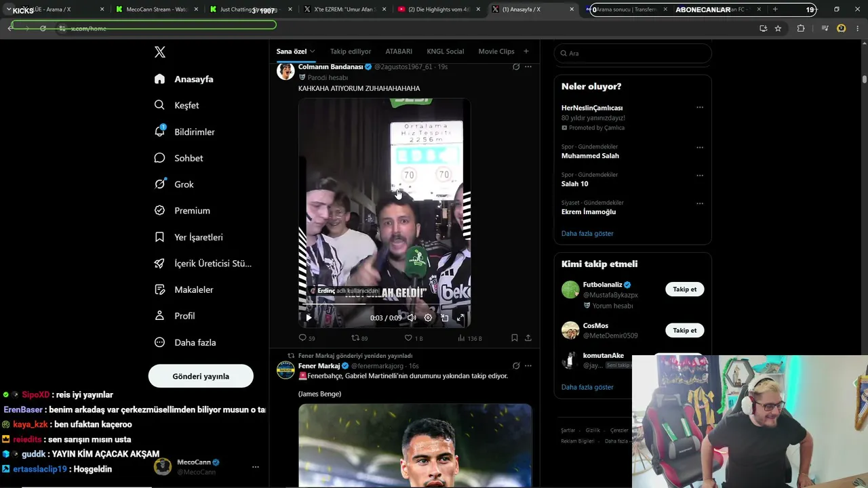868x488 pixels.
Task: Open more options on Fener Markaj post
Action: [528, 366]
